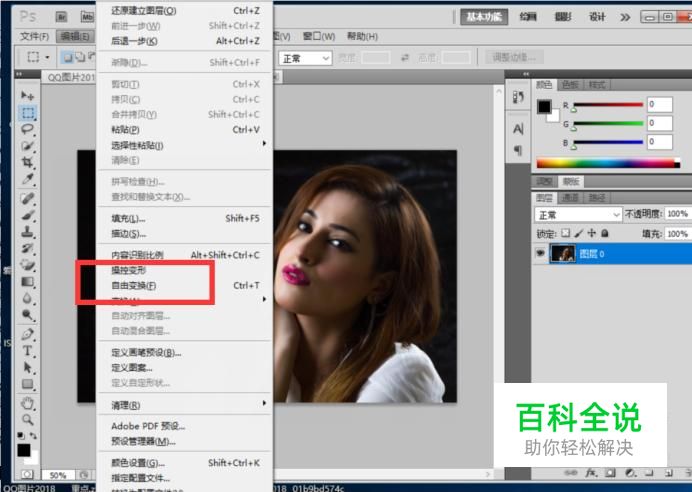The width and height of the screenshot is (692, 492).
Task: Select the Quick Selection tool
Action: (27, 146)
